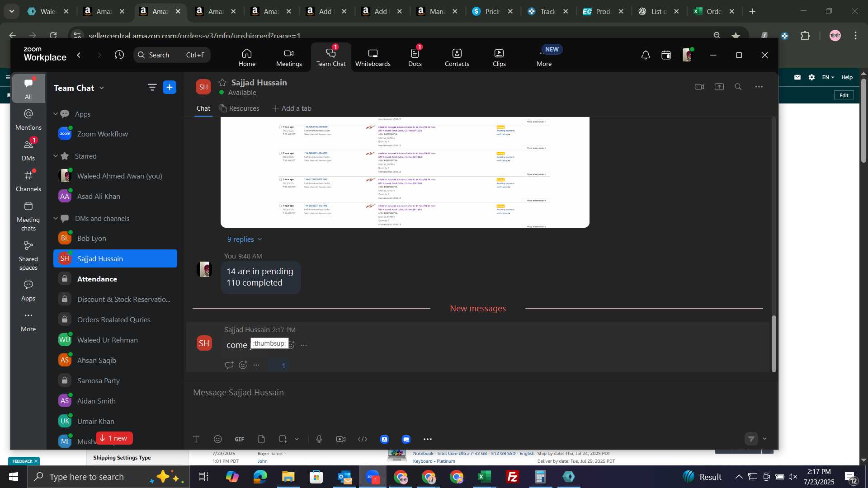Click share screen icon in chat header

[x=719, y=87]
